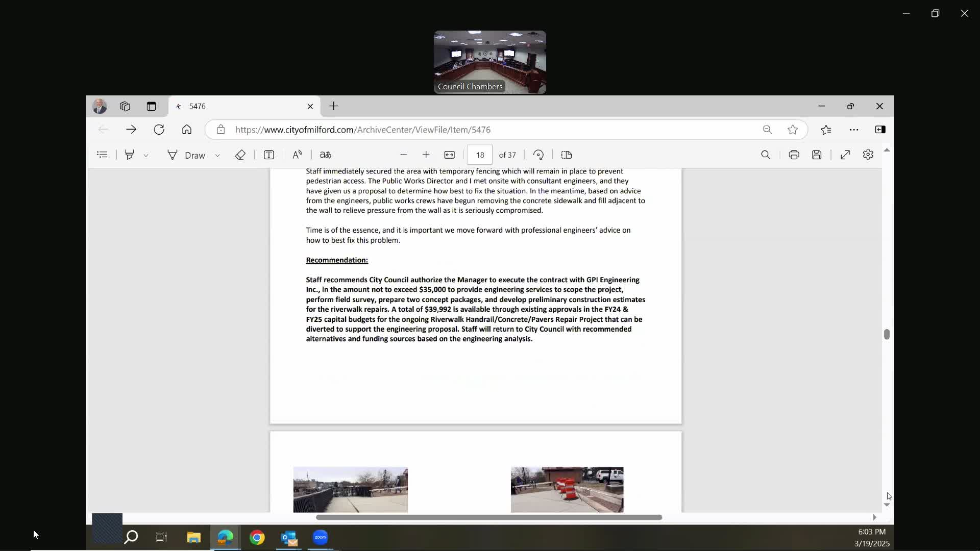Refresh the page with reload button
Image resolution: width=980 pixels, height=551 pixels.
[159, 130]
